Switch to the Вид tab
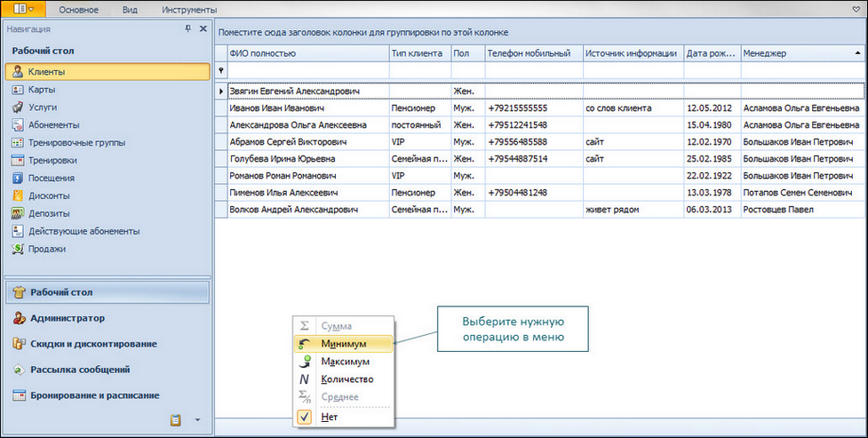Viewport: 868px width, 438px height. point(130,10)
